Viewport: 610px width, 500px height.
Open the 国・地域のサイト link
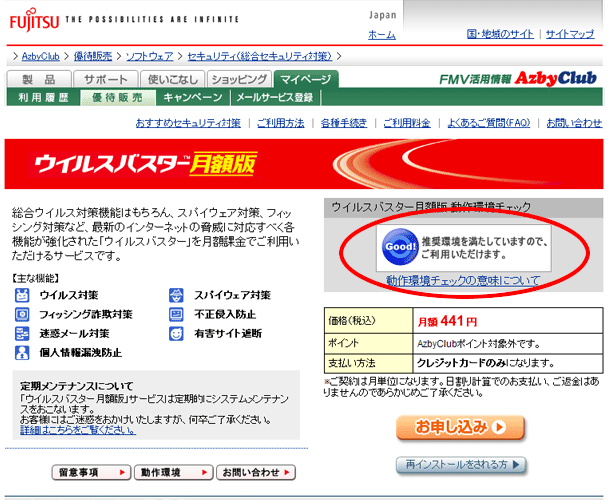tap(500, 34)
